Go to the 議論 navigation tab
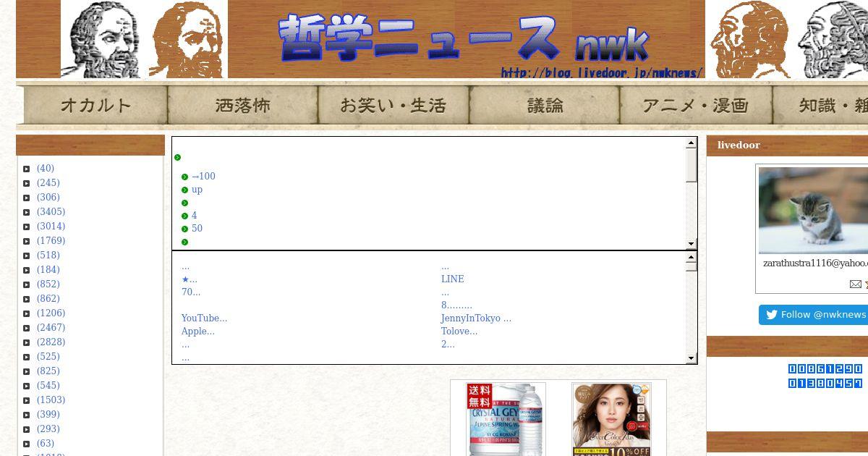 545,106
